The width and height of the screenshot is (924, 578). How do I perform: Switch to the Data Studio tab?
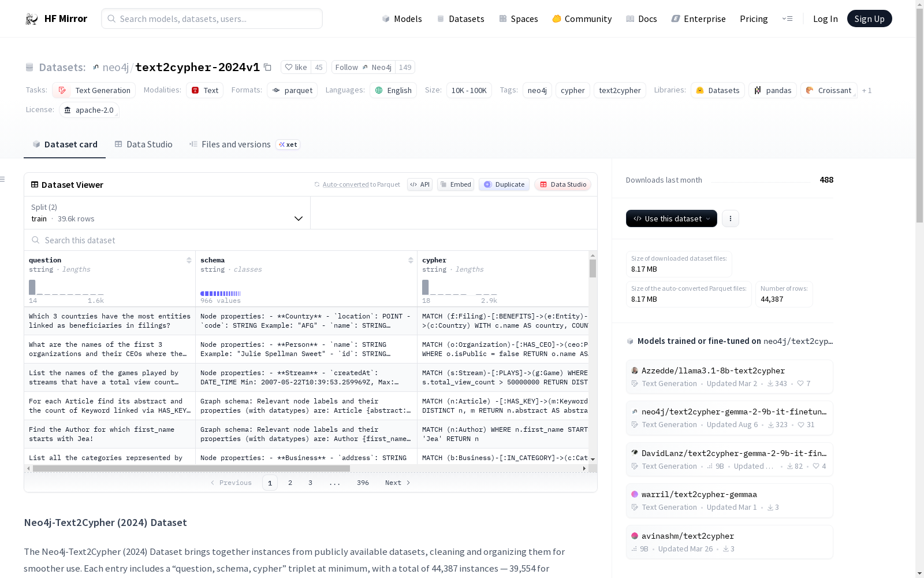pos(144,144)
